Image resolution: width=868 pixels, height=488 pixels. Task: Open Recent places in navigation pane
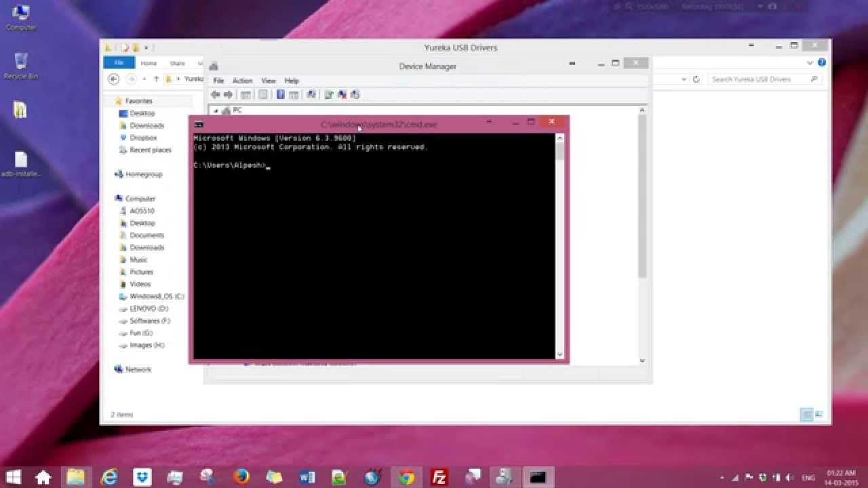(151, 150)
